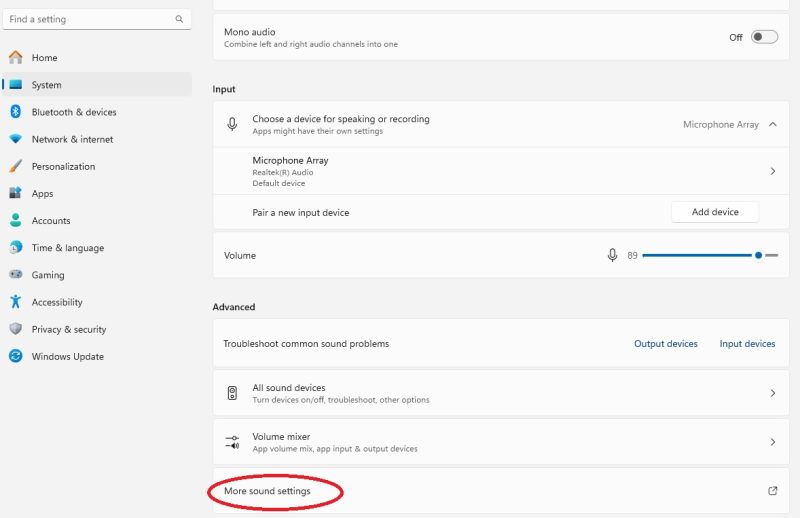Image resolution: width=800 pixels, height=518 pixels.
Task: Go to Gaming settings
Action: [48, 275]
